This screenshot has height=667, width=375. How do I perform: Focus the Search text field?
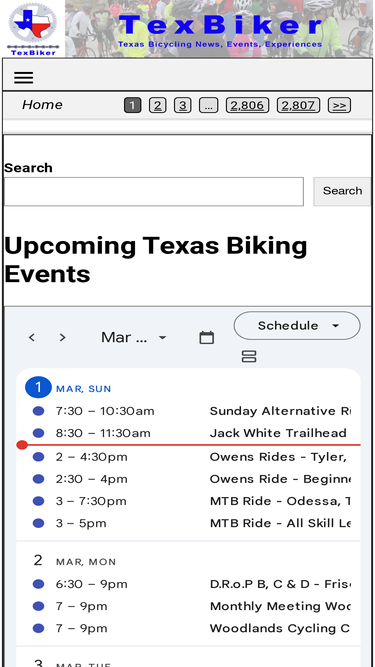tap(153, 191)
